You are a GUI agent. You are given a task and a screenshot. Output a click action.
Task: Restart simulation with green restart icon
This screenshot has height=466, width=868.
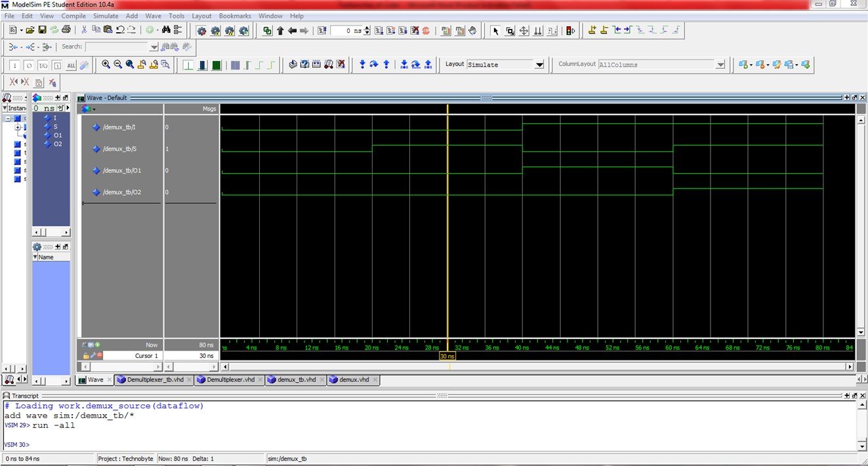point(267,31)
